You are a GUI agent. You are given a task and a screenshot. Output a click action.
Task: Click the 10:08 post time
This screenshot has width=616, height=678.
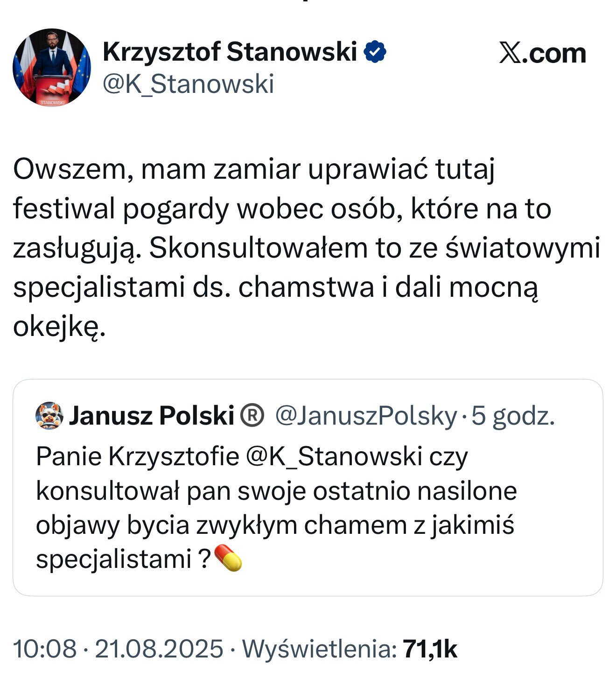tap(45, 649)
